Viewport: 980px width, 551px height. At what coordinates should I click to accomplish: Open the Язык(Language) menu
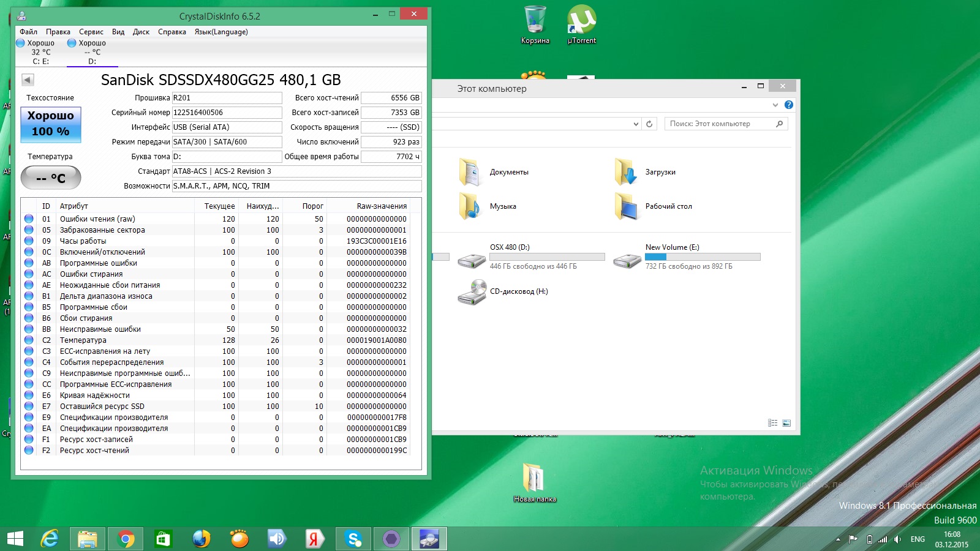(x=221, y=32)
